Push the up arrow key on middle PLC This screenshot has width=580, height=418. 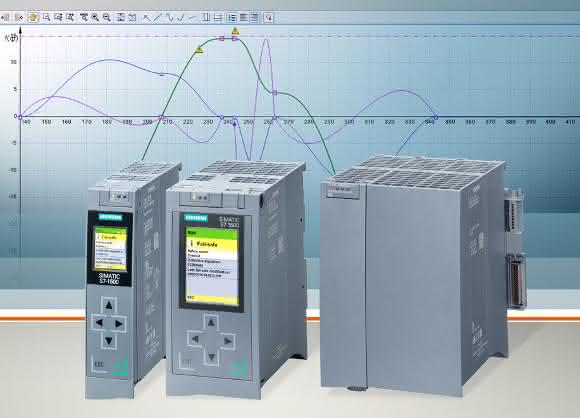click(211, 323)
